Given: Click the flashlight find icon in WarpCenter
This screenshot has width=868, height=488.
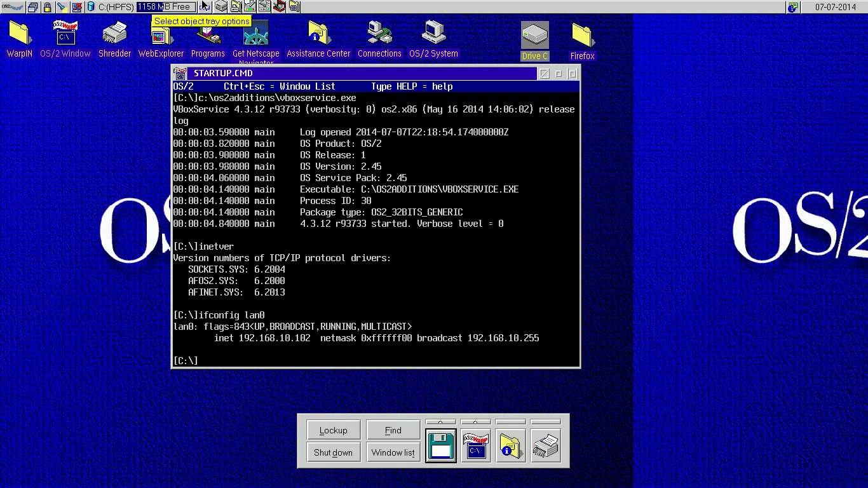Looking at the screenshot, I should [x=62, y=7].
